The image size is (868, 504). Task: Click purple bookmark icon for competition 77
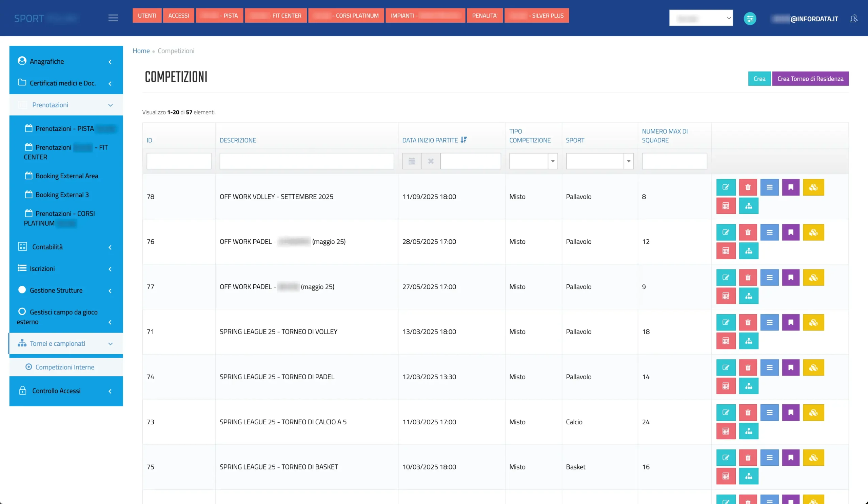tap(790, 278)
